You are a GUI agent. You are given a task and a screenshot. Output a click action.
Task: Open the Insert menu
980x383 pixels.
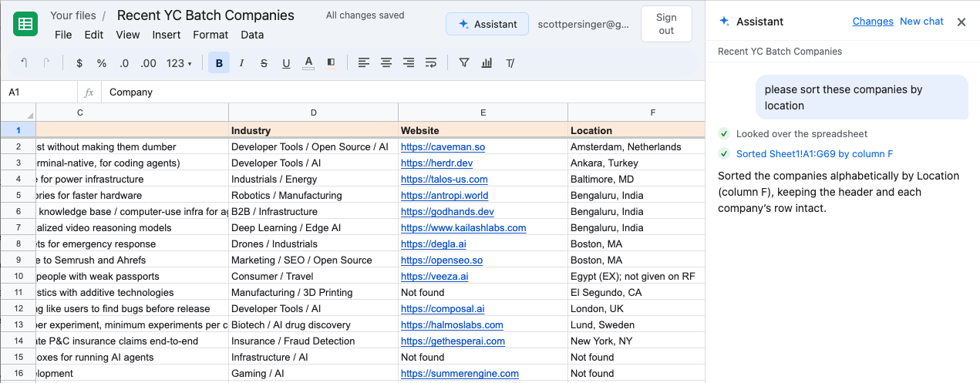(167, 35)
